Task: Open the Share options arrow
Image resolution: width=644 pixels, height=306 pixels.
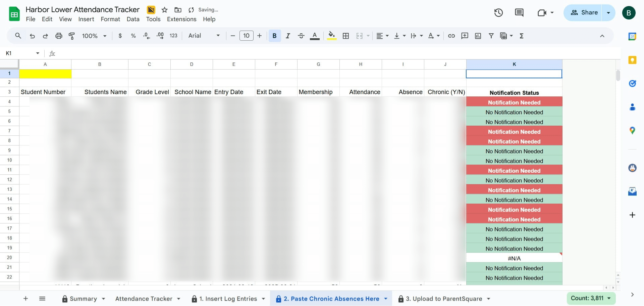Action: click(608, 13)
